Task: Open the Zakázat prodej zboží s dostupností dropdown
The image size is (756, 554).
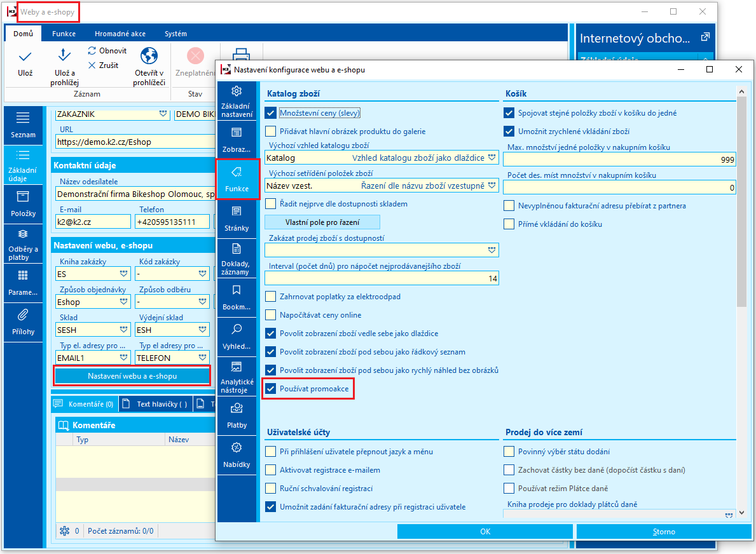Action: [x=491, y=250]
